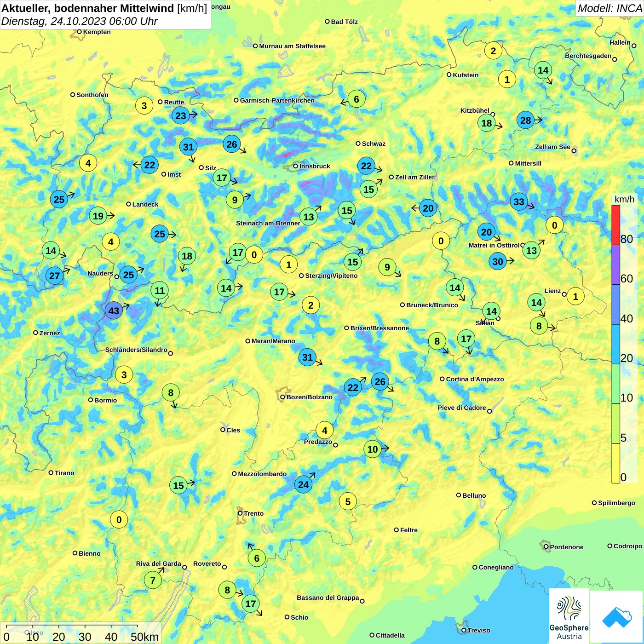The width and height of the screenshot is (644, 644).
Task: Click the Garmisch-Partenkirchen label
Action: [277, 100]
